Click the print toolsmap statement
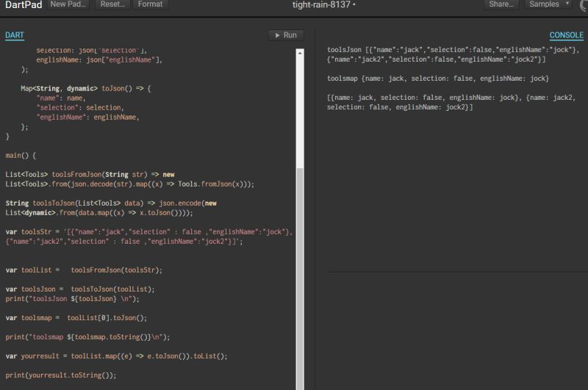This screenshot has width=588, height=390. point(87,337)
